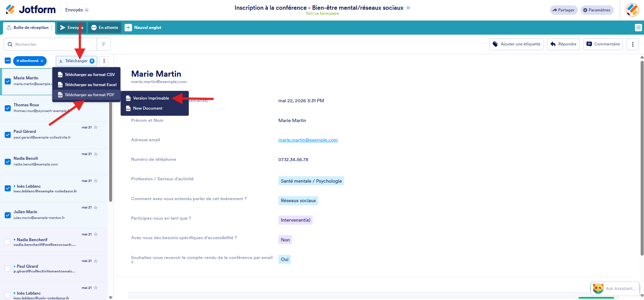Click Ajouter une étiquette
The image size is (644, 300).
tap(516, 44)
